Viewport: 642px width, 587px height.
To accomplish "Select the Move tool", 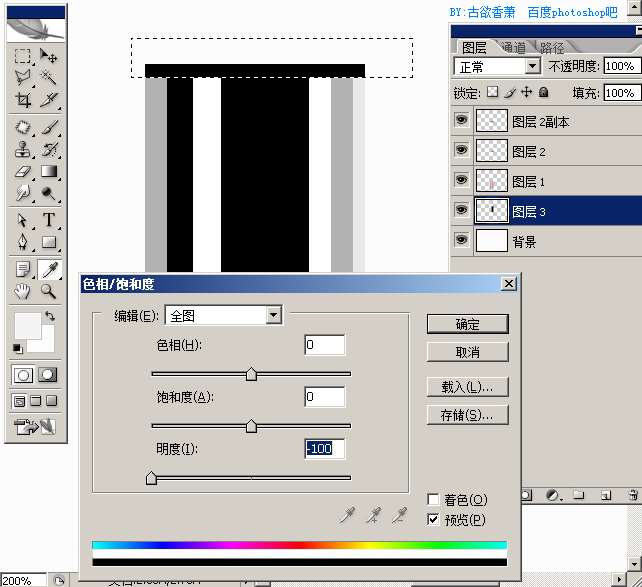I will coord(48,56).
